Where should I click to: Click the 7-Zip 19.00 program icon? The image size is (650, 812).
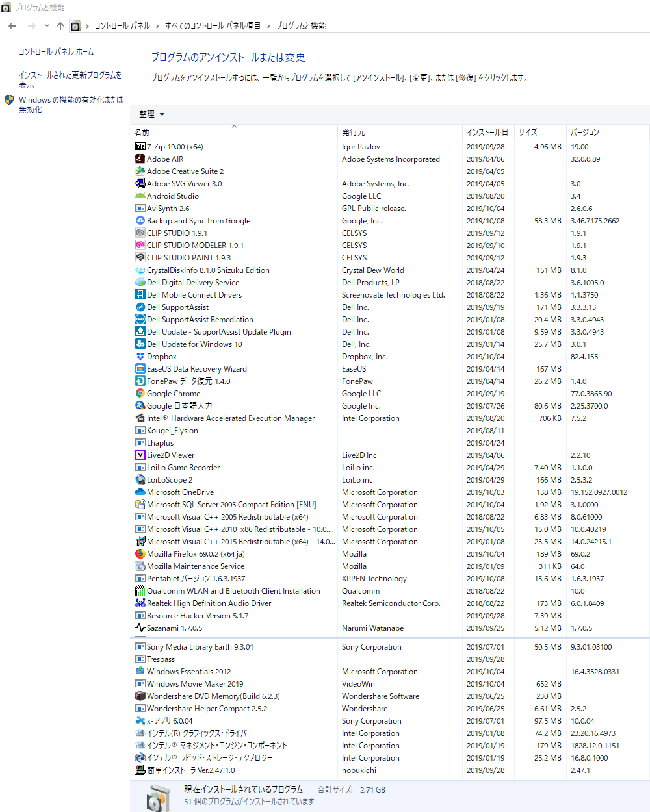(140, 147)
